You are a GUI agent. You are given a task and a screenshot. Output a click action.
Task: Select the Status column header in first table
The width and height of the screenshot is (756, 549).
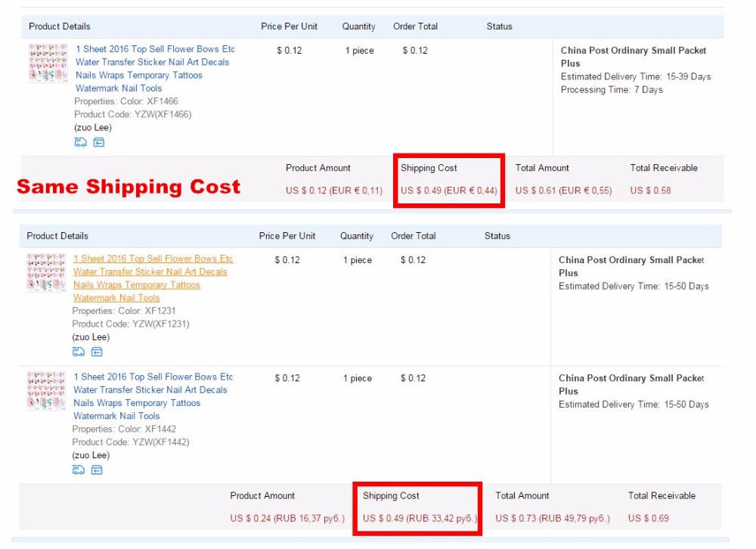(499, 26)
